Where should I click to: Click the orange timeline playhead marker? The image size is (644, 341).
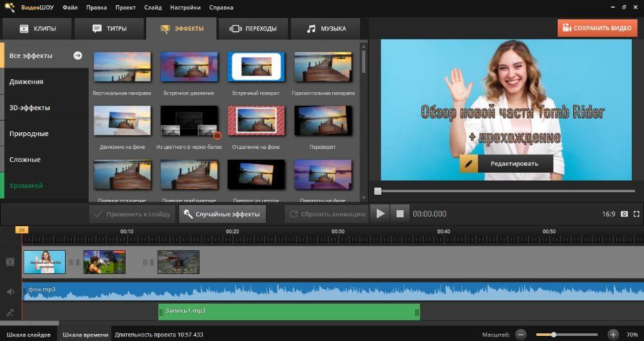click(x=22, y=230)
